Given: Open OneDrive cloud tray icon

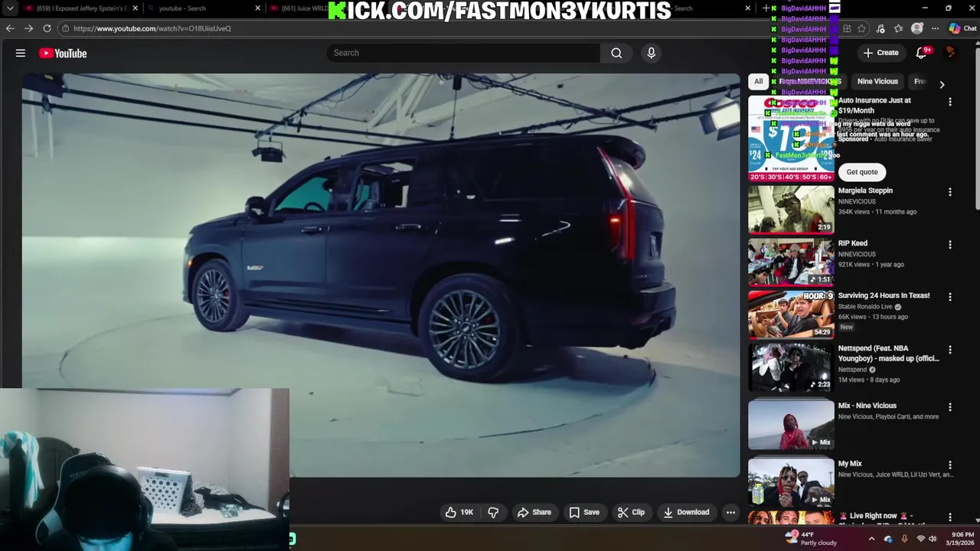Looking at the screenshot, I should (888, 539).
